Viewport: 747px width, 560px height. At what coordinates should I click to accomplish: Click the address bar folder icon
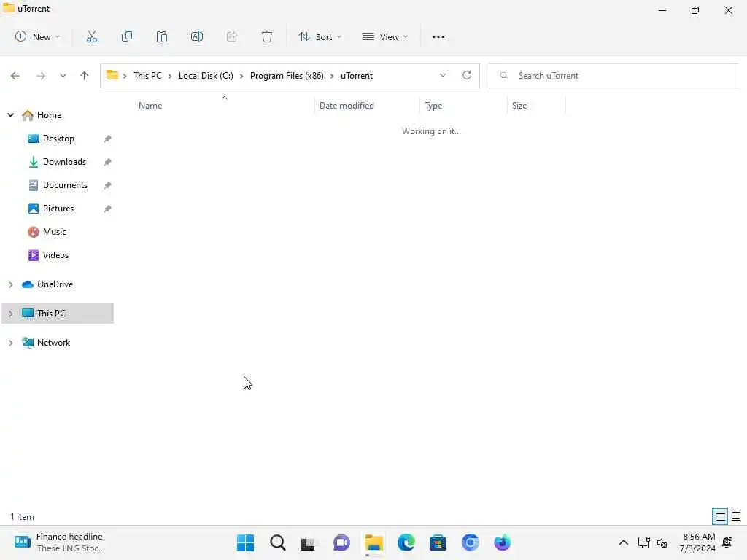[112, 75]
